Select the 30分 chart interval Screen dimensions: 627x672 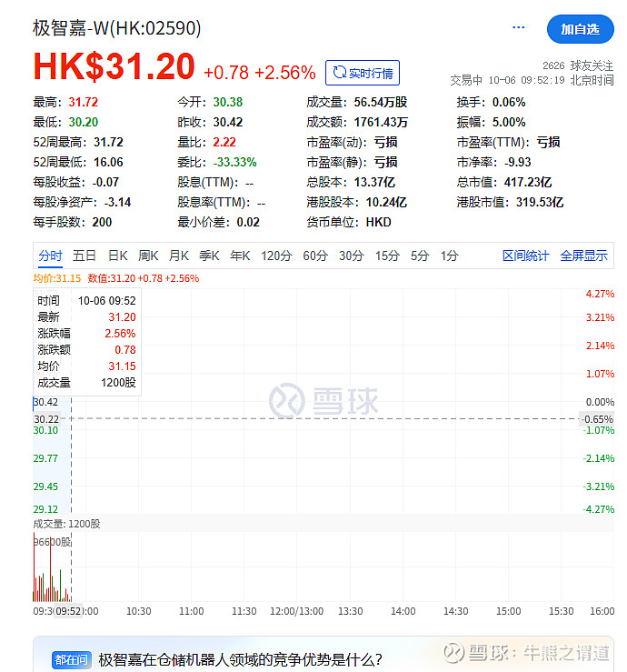(351, 256)
